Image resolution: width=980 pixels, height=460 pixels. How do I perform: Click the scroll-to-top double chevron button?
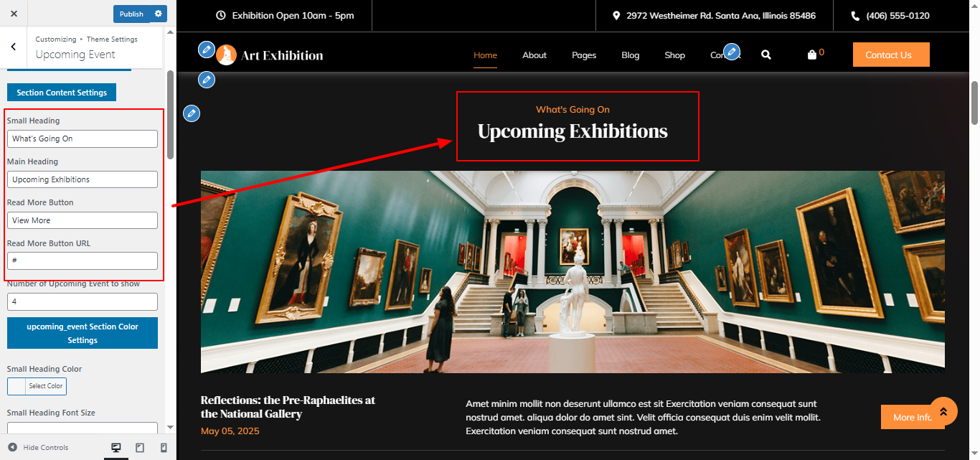(943, 411)
